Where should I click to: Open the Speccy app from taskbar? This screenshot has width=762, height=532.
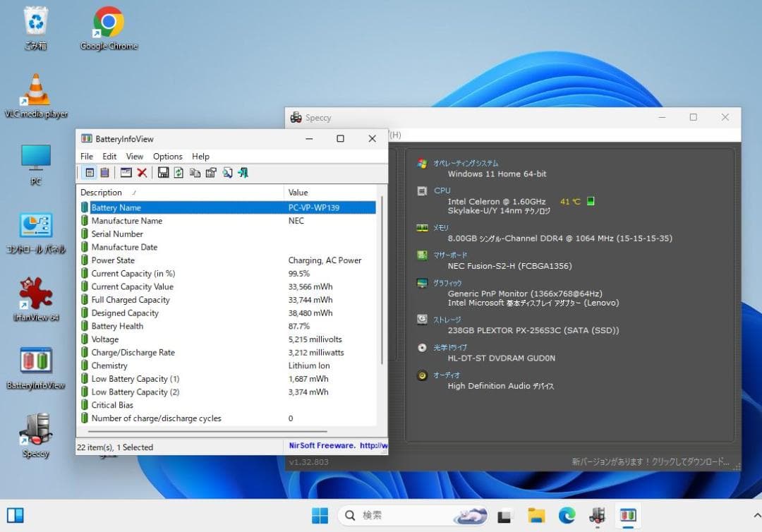click(597, 516)
